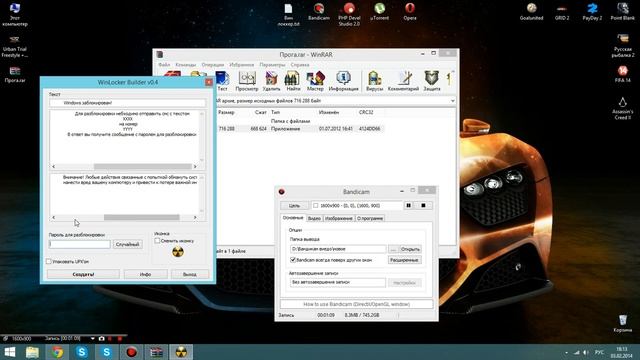Switch to the Video tab in Bandicam
The height and width of the screenshot is (360, 640).
pos(314,218)
